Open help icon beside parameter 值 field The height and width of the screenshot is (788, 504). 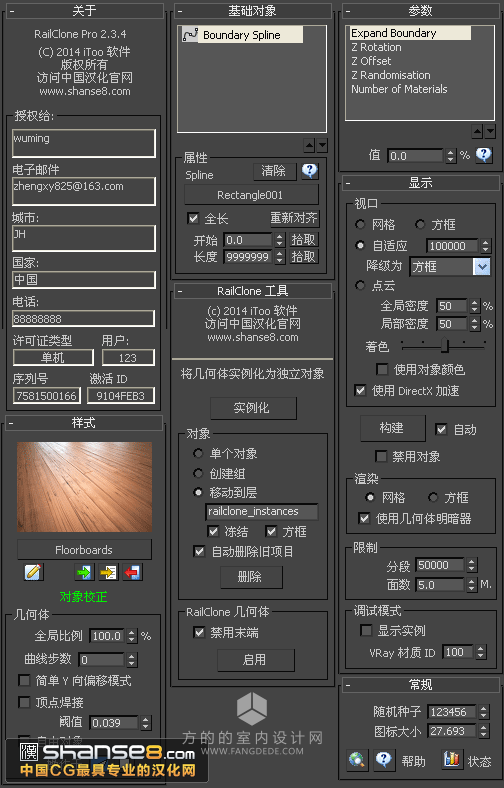[483, 155]
